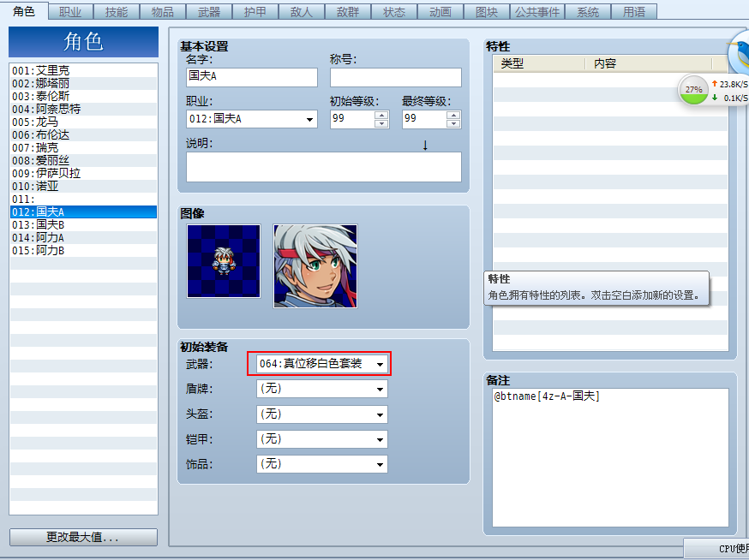This screenshot has height=560, width=749.
Task: Select actor 010:诺亚
Action: 84,186
